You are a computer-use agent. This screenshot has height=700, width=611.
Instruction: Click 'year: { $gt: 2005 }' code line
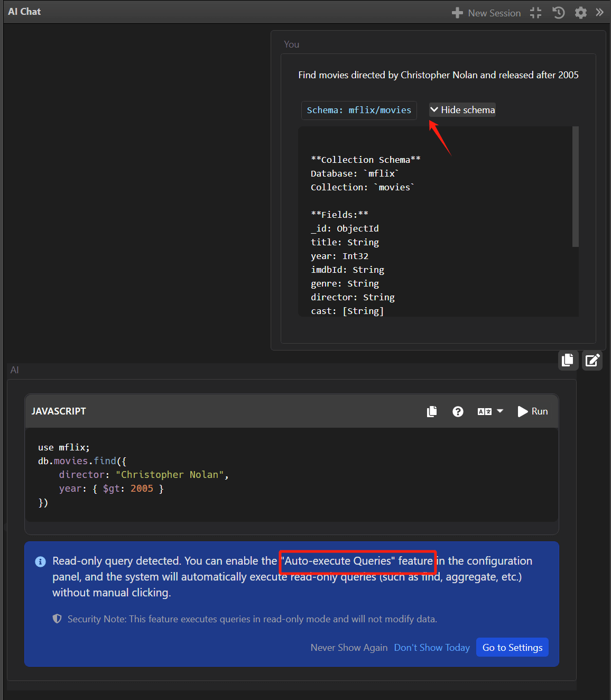click(x=112, y=489)
